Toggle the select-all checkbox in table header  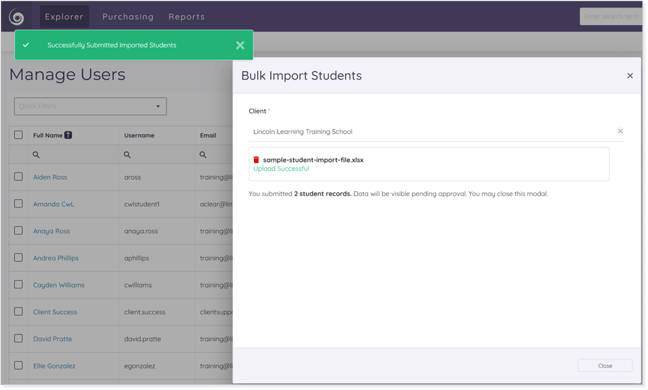[19, 135]
